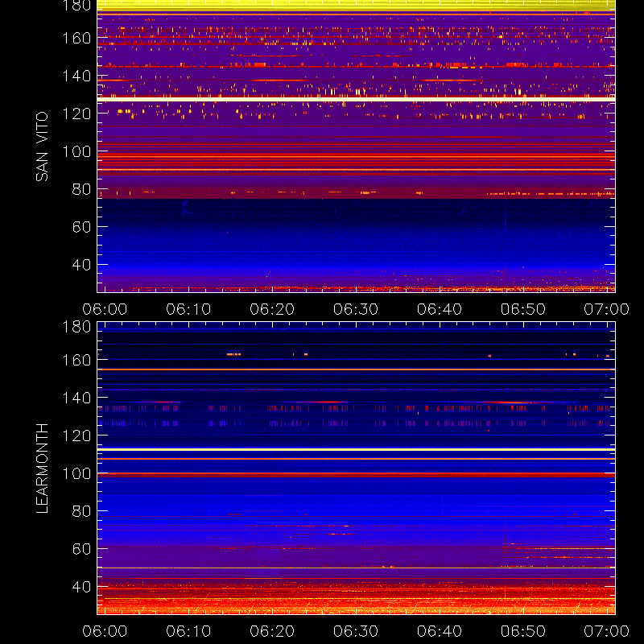Select the 80 tick label on San Vito axis
This screenshot has height=644, width=644.
[81, 189]
